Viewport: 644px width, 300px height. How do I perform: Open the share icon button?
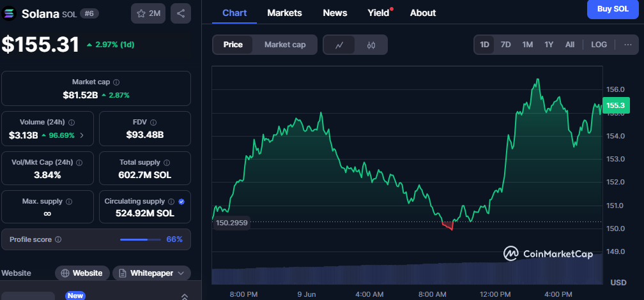pyautogui.click(x=181, y=13)
